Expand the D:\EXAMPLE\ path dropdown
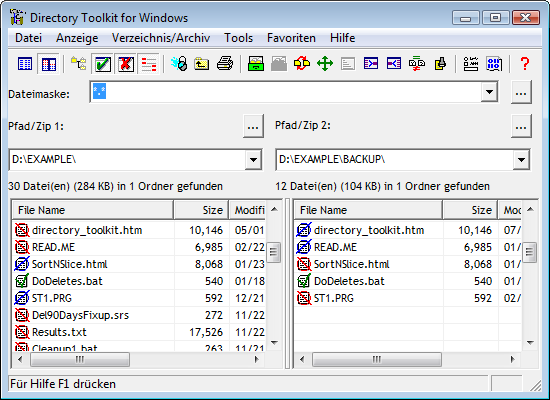The width and height of the screenshot is (550, 400). coord(253,160)
